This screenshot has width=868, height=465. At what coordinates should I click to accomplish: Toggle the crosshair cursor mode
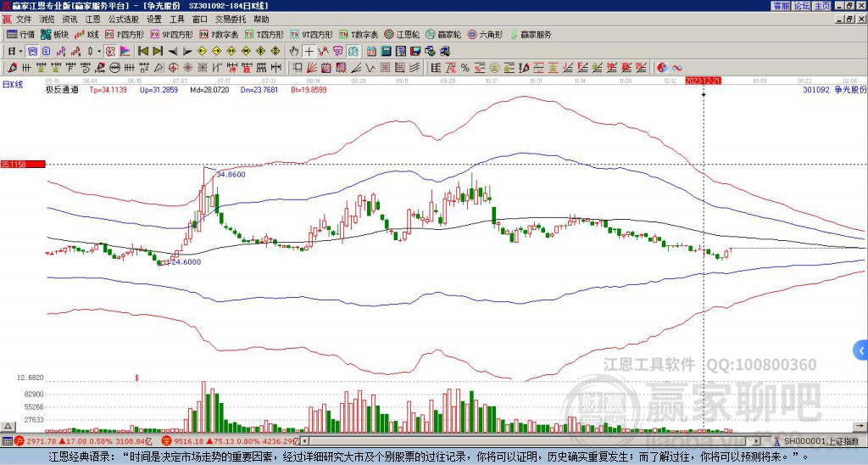point(309,51)
